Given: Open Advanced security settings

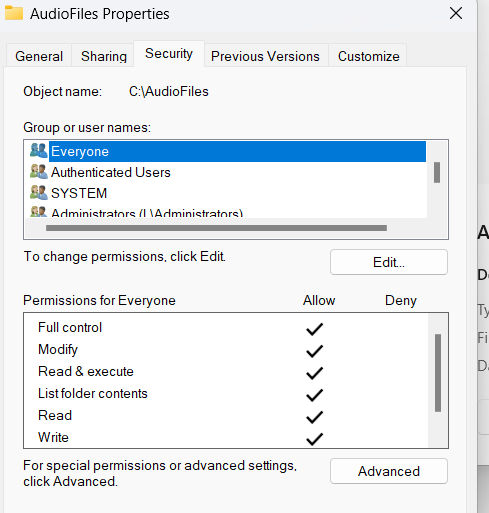Looking at the screenshot, I should point(389,471).
